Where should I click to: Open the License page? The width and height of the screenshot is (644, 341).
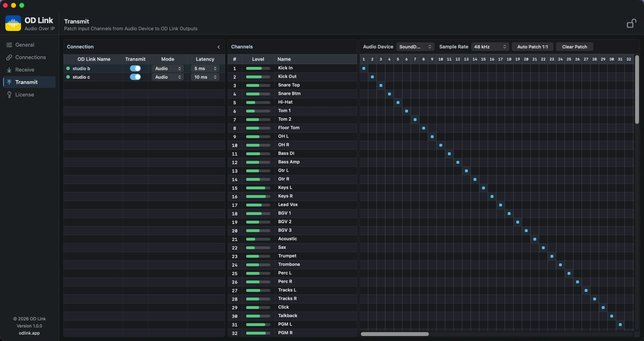(29, 95)
